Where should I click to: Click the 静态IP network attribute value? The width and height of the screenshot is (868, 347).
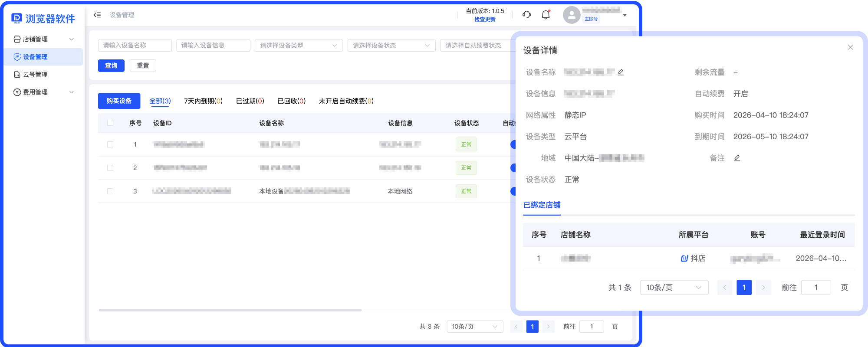[575, 115]
